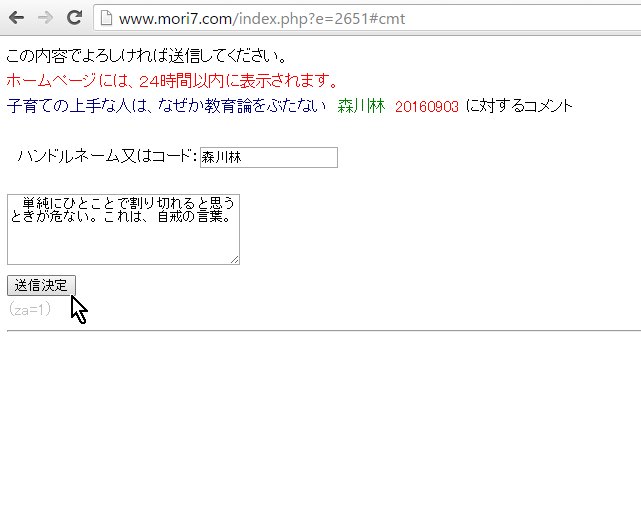Click the textarea resize grip corner
Image resolution: width=641 pixels, height=513 pixels.
(x=235, y=260)
